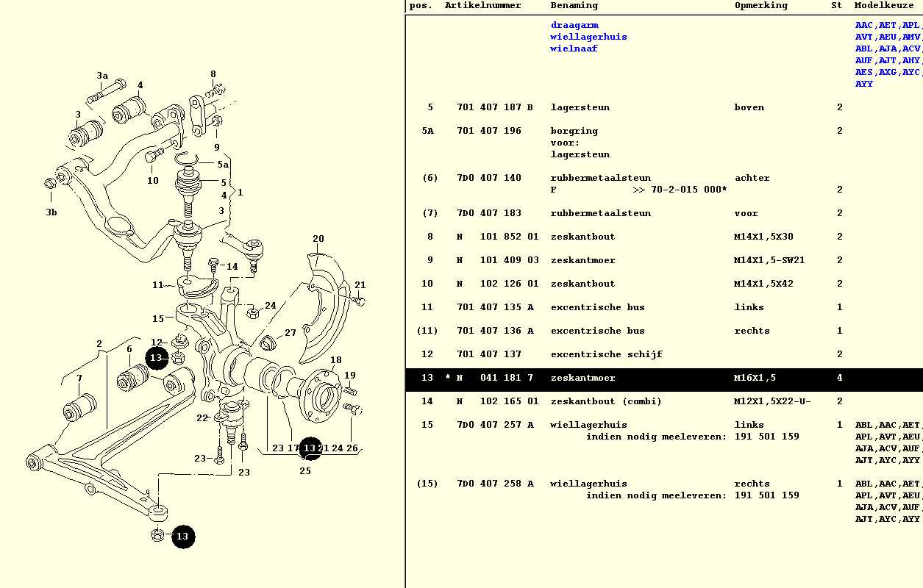923x588 pixels.
Task: Select part number N 101 409 03
Action: click(498, 260)
